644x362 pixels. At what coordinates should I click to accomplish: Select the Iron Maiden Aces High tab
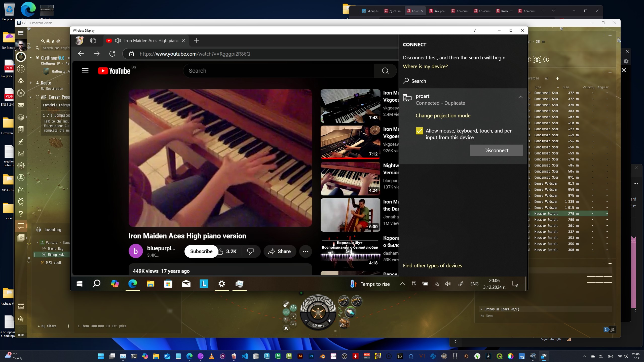click(x=145, y=41)
